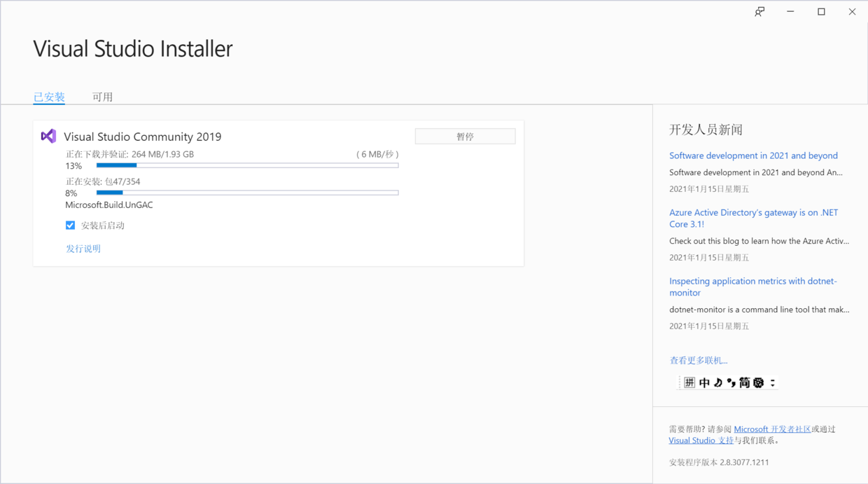Toggle the IME punctuation mode icon
868x484 pixels.
coord(731,382)
